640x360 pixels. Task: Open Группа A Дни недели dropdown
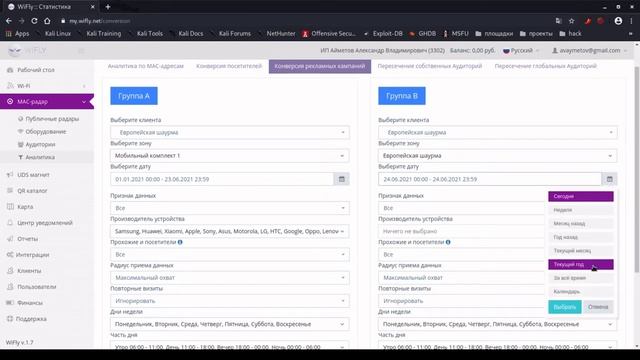click(230, 324)
